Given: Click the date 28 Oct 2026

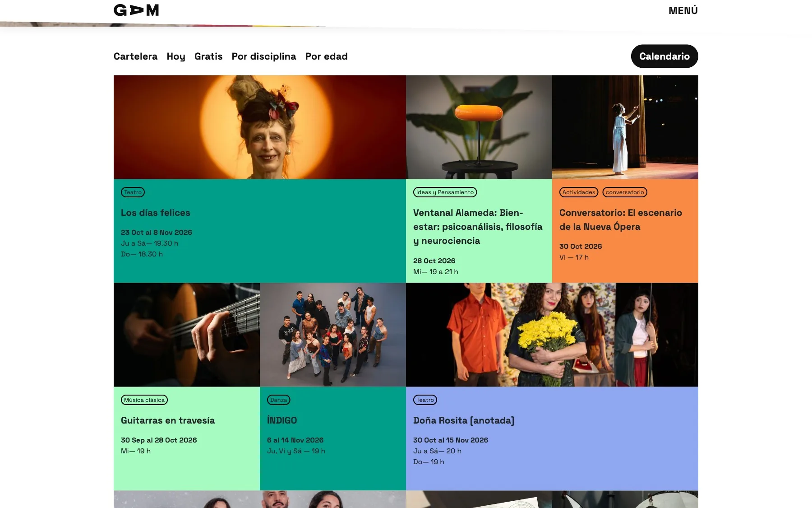Looking at the screenshot, I should click(434, 261).
